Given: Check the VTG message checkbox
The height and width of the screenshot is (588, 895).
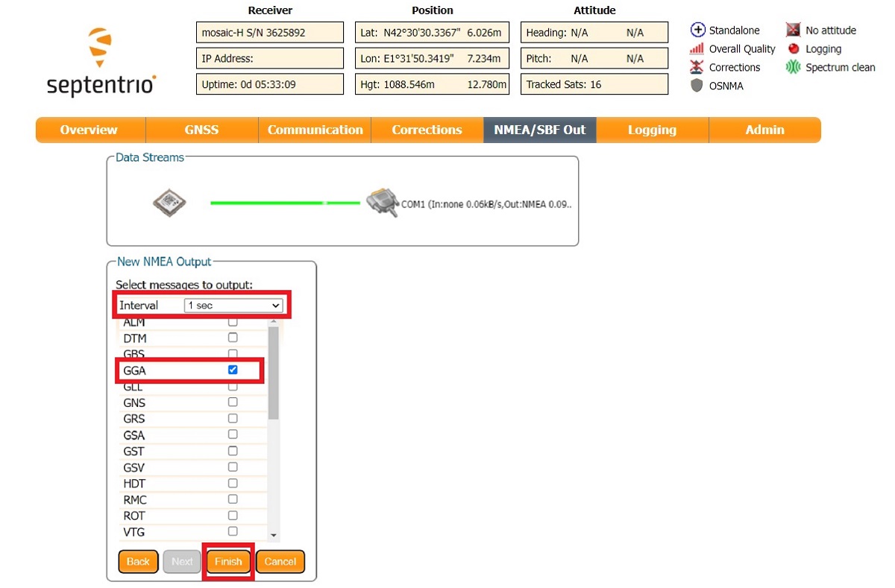Looking at the screenshot, I should coord(233,531).
